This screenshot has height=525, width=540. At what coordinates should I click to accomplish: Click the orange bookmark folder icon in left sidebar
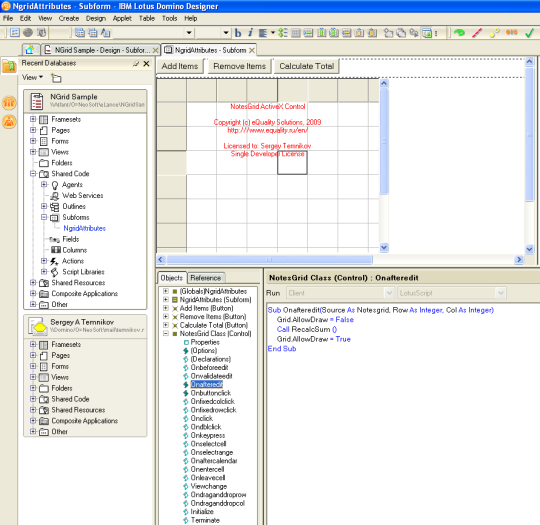point(9,66)
